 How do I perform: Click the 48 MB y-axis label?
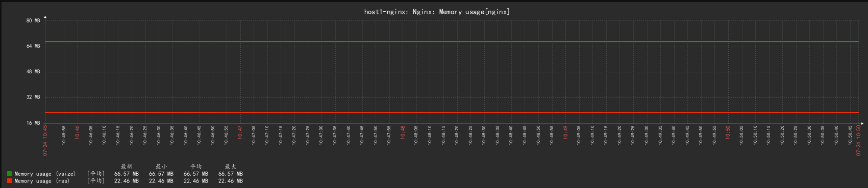click(33, 72)
